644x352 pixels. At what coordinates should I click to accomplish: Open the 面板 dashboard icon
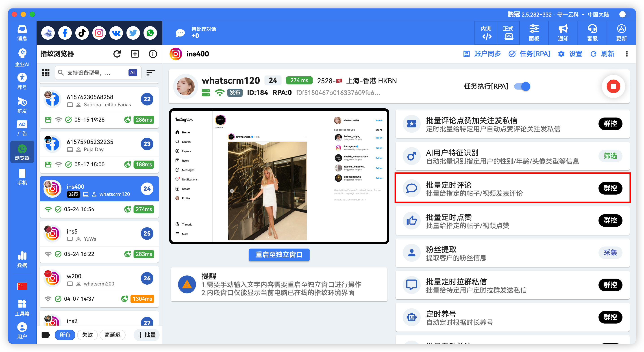(x=534, y=33)
